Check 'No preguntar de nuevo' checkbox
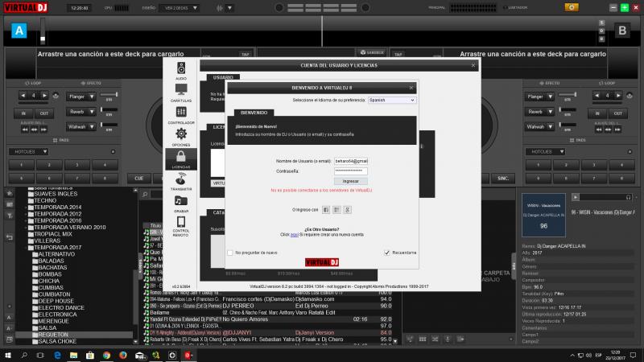Viewport: 644px width, 362px height. tap(230, 253)
